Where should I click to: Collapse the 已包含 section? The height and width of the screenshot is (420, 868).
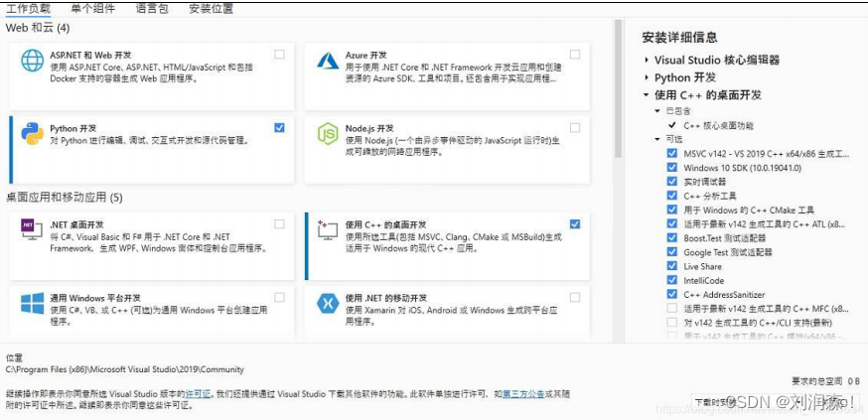tap(657, 111)
